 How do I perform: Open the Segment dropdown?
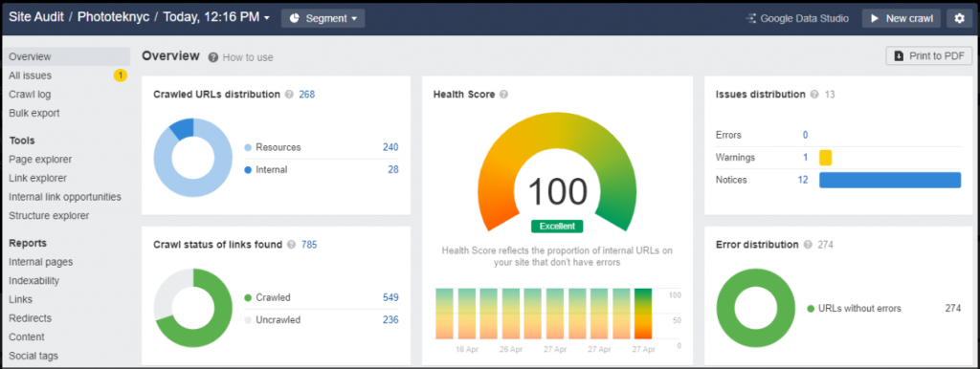[323, 19]
